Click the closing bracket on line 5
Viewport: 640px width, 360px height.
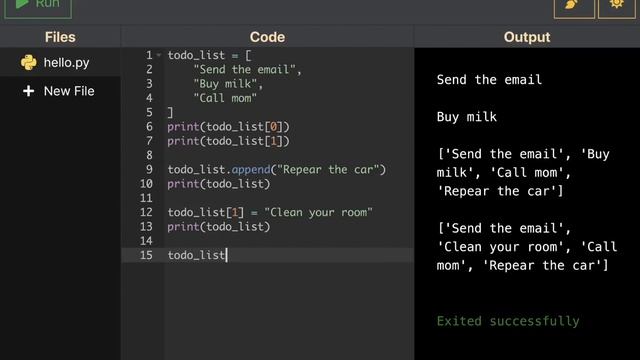(x=170, y=112)
